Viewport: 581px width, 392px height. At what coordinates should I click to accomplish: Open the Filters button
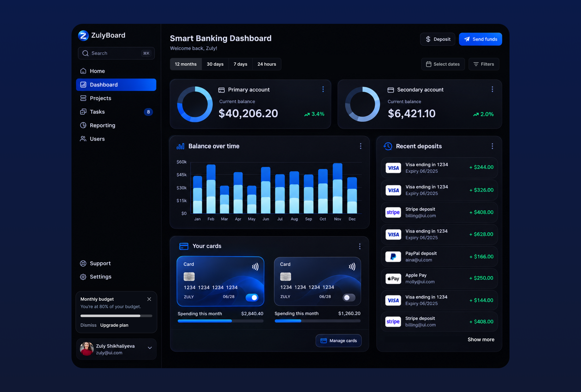484,64
